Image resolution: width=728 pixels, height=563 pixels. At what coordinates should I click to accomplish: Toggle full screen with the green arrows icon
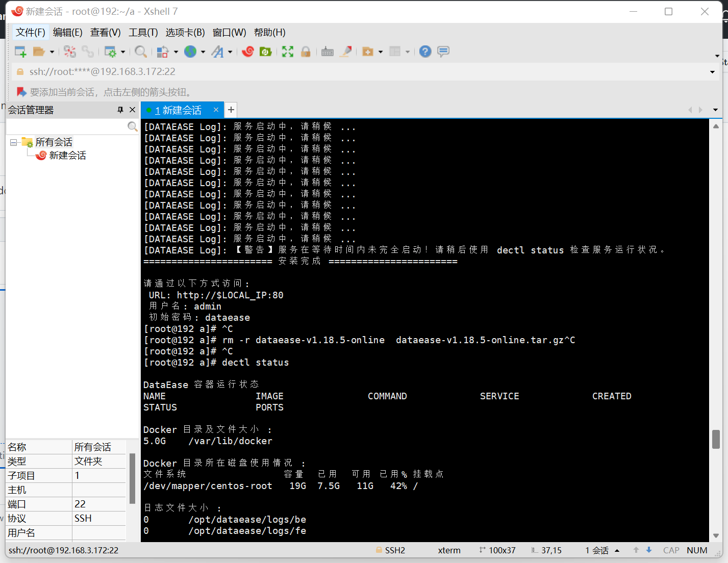click(288, 52)
